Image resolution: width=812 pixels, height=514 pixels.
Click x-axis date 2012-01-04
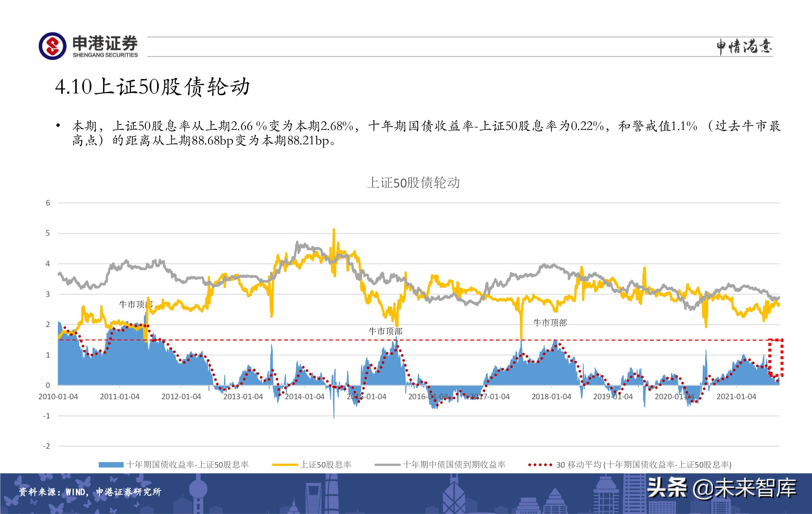[x=181, y=396]
